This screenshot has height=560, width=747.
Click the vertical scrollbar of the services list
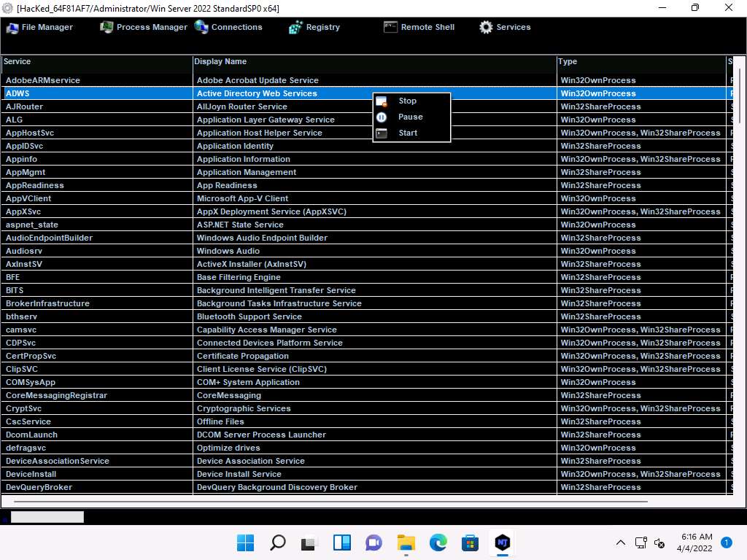(740, 95)
